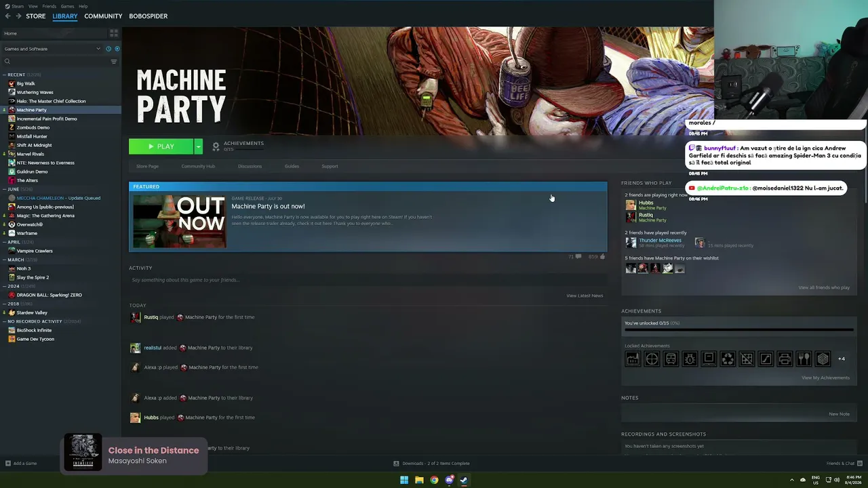The height and width of the screenshot is (488, 868).
Task: Click View all friends who play
Action: [x=824, y=287]
